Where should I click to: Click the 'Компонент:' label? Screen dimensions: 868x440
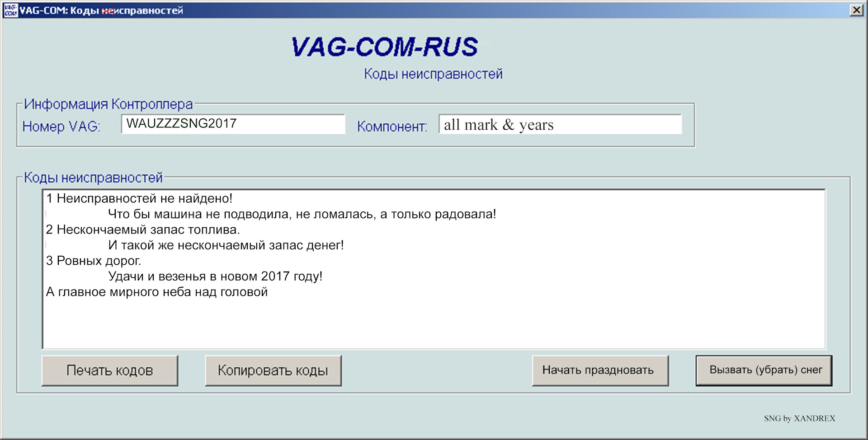point(392,126)
